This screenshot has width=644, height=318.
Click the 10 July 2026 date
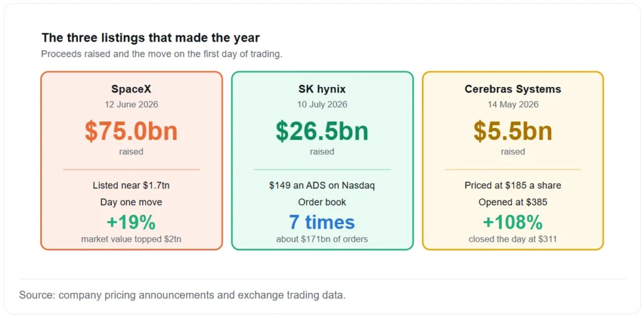pos(322,105)
